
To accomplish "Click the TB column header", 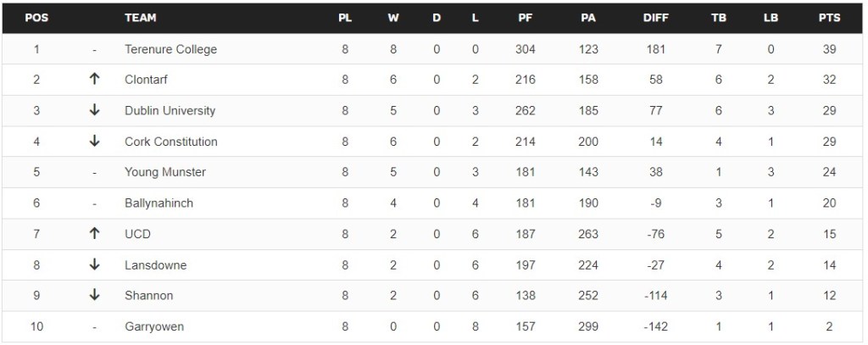I will coord(719,18).
